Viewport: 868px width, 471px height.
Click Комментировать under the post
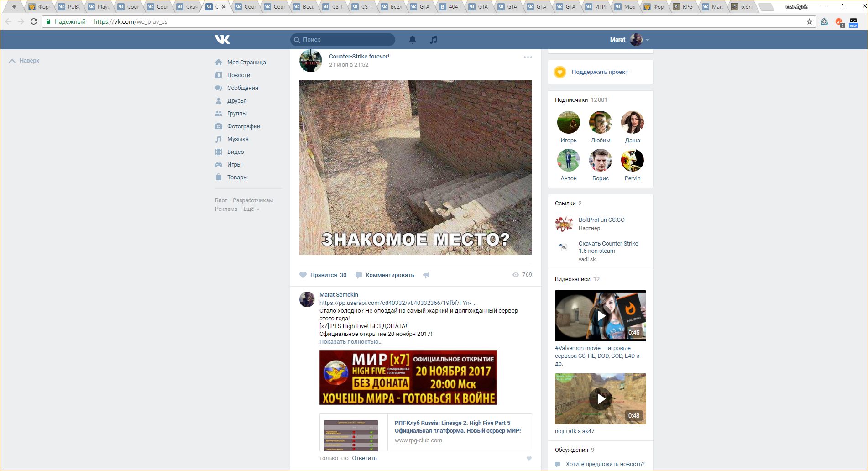click(389, 275)
